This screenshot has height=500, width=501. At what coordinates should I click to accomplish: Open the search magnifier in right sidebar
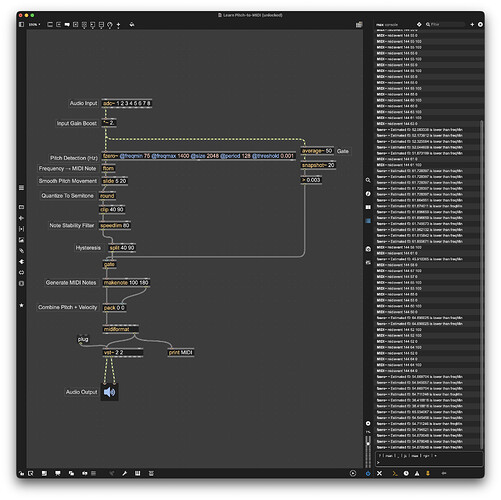coord(368,180)
